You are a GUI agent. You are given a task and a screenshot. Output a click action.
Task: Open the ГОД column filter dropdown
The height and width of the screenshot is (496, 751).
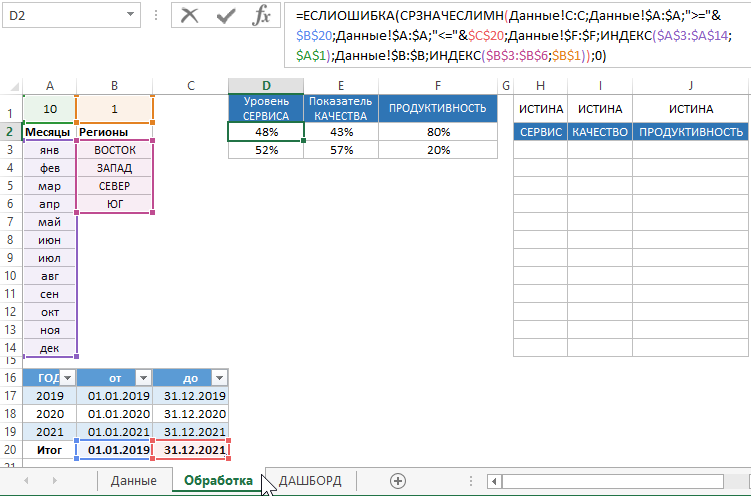68,377
